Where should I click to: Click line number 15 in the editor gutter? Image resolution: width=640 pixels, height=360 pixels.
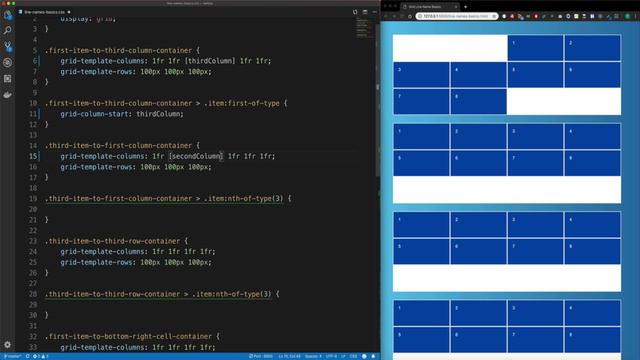click(33, 156)
